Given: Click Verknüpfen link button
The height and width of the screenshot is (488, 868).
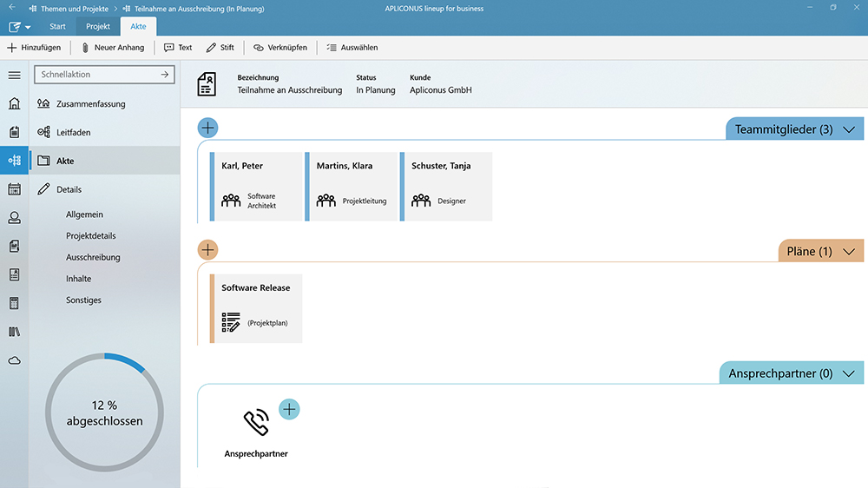Looking at the screenshot, I should click(x=280, y=48).
